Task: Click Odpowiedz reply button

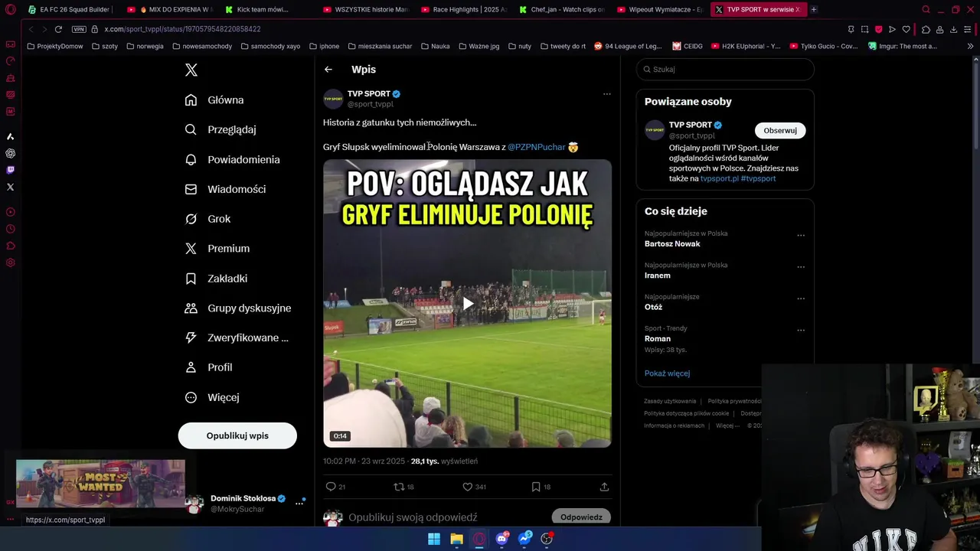Action: 581,517
